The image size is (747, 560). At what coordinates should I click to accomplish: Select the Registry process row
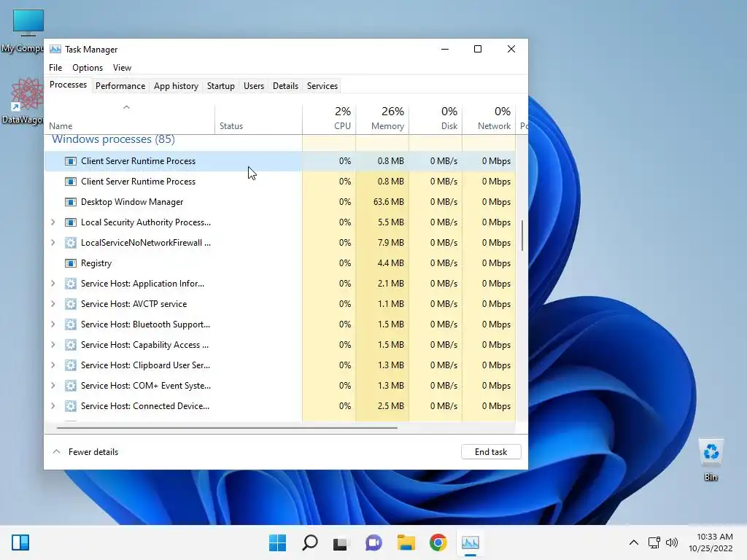click(280, 263)
